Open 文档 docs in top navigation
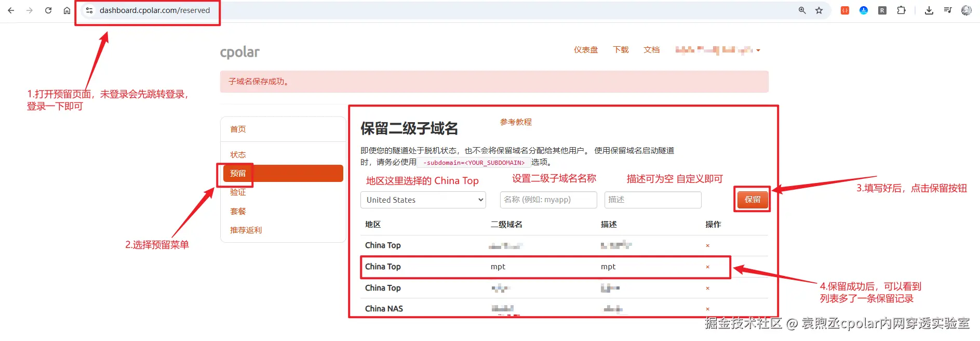980x341 pixels. [652, 50]
